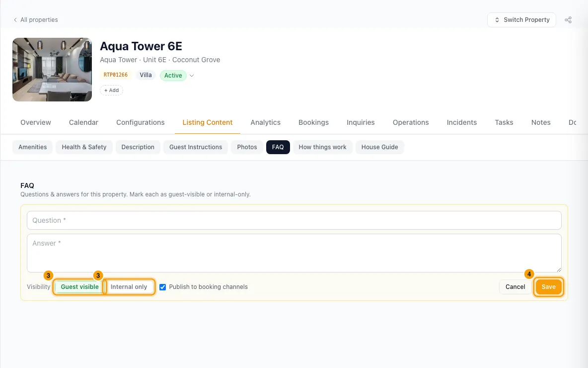The width and height of the screenshot is (588, 368).
Task: Open the Guest Instructions sub-tab
Action: pos(196,147)
